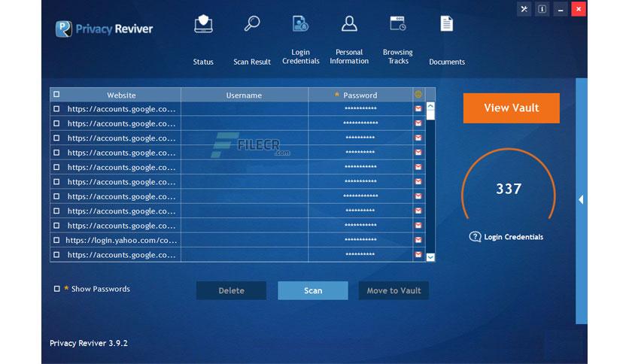Open the Documents page icon
The height and width of the screenshot is (364, 629).
tap(446, 23)
